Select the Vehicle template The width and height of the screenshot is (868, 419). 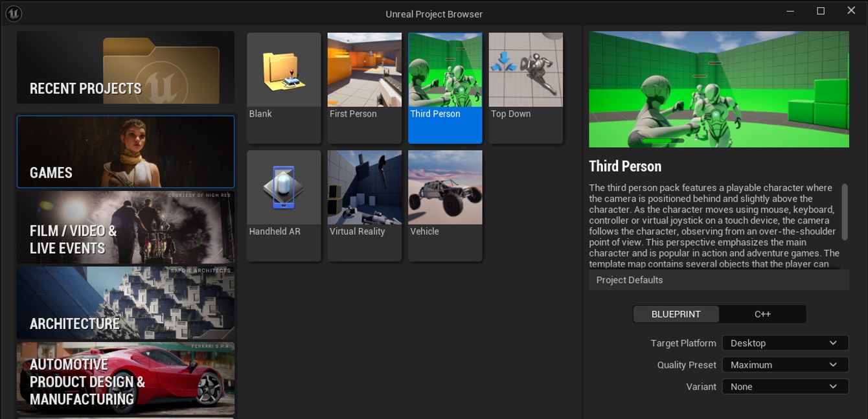point(445,205)
